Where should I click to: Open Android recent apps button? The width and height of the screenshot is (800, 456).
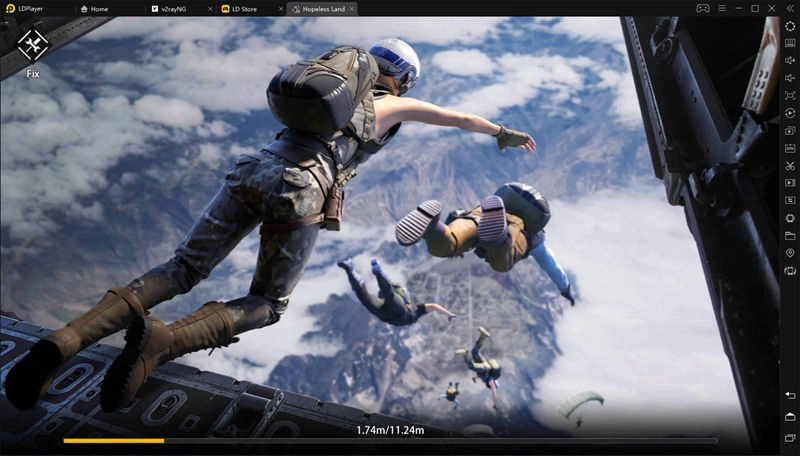(x=790, y=438)
